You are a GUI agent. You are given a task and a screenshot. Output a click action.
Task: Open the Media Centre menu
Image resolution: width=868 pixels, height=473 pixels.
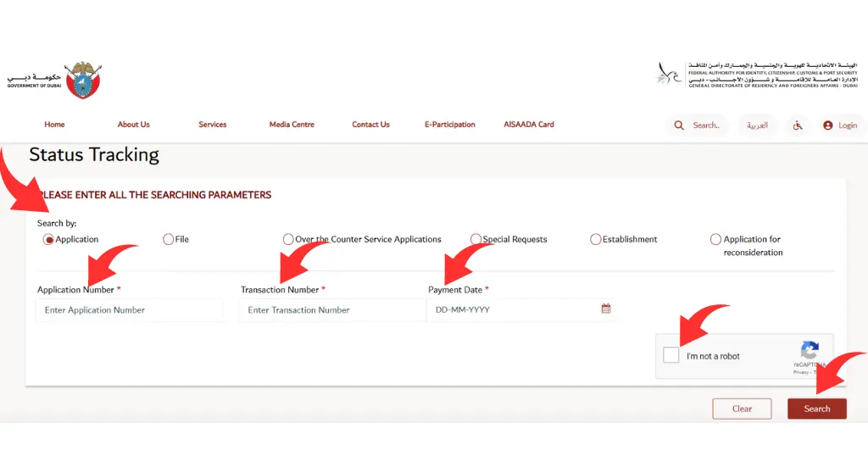292,125
